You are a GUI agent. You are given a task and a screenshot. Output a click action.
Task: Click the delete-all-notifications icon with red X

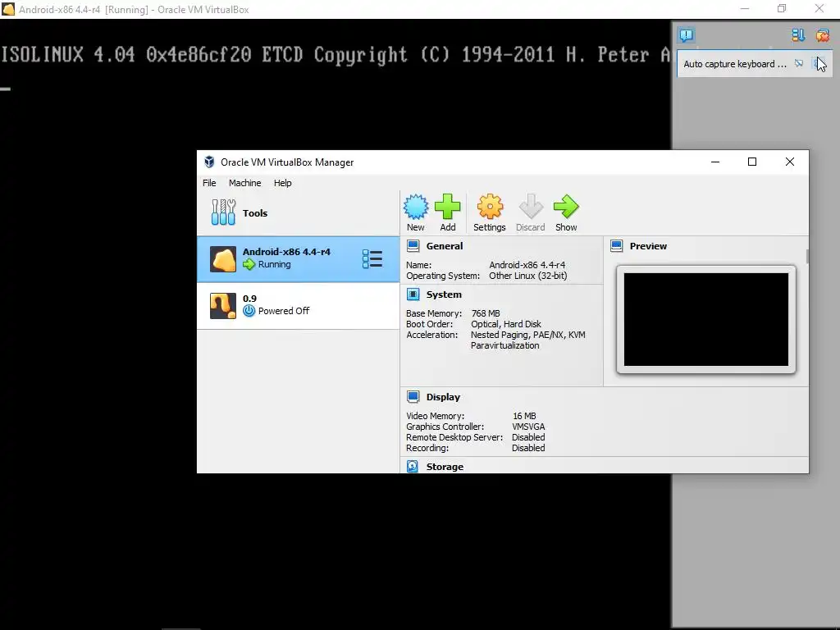[822, 35]
